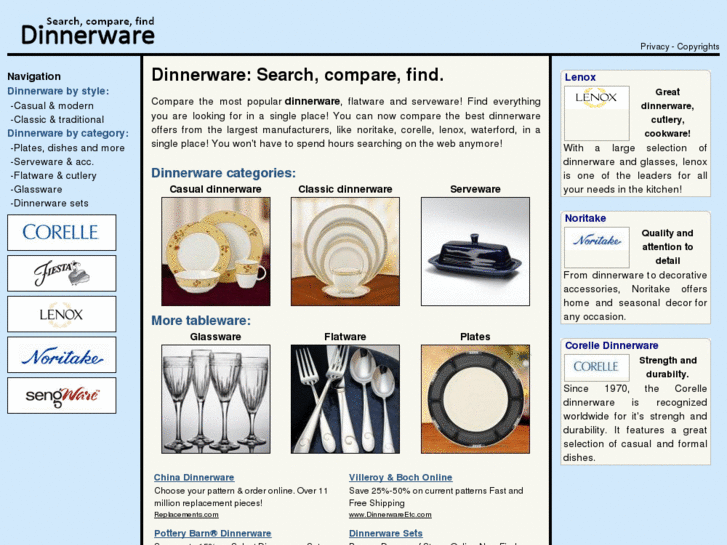Click the sengWare brand logo
The height and width of the screenshot is (545, 727).
coord(62,396)
